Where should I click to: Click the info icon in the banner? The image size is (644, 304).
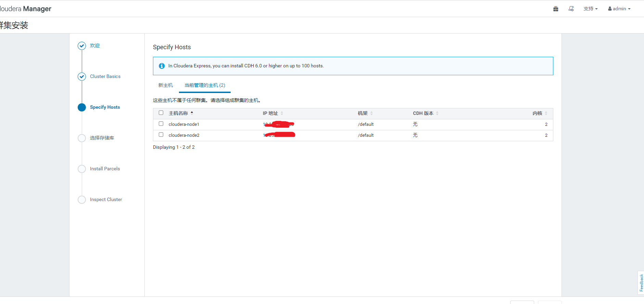click(x=162, y=66)
